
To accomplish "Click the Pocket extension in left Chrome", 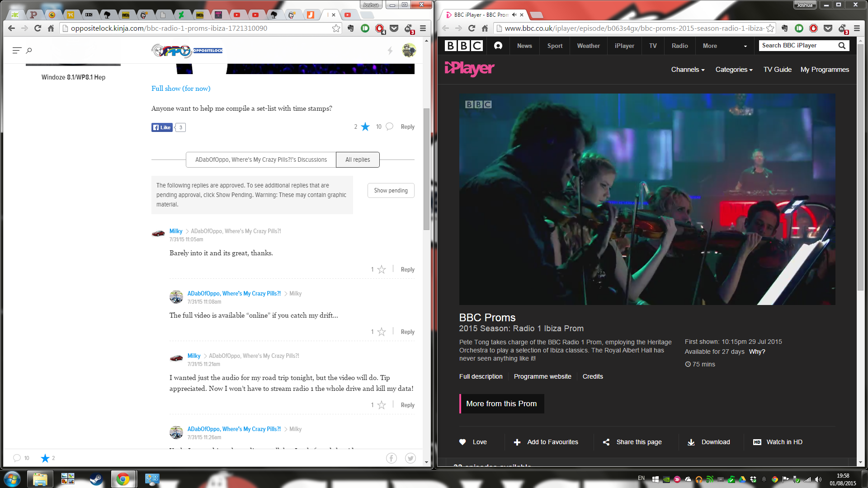I will 394,28.
